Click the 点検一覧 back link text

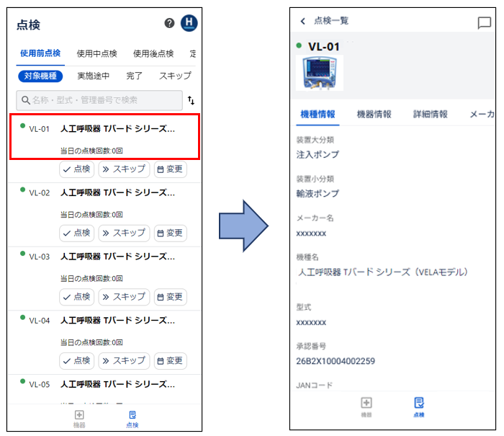click(x=331, y=21)
